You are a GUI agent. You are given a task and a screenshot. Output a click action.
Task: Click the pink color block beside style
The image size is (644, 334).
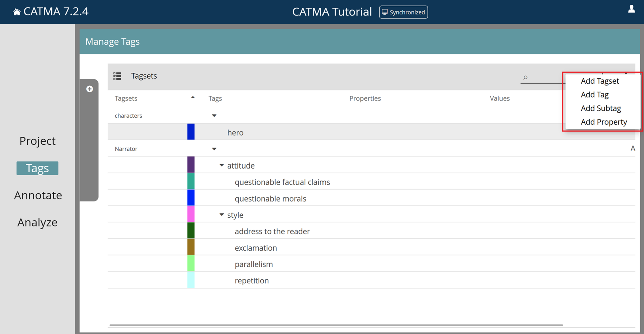[x=191, y=214]
